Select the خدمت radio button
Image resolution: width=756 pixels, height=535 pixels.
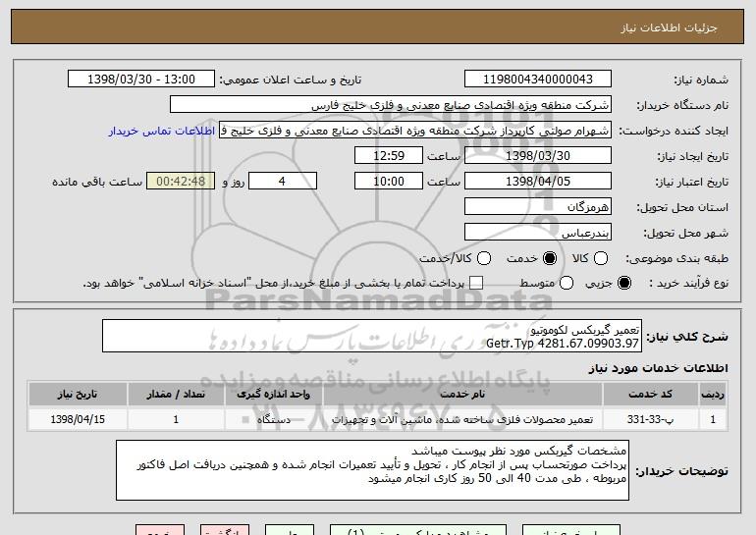pyautogui.click(x=550, y=259)
